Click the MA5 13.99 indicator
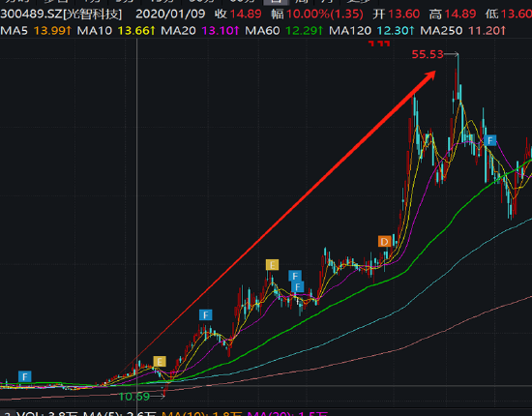Screen dimensions: 532x416 tap(36, 31)
